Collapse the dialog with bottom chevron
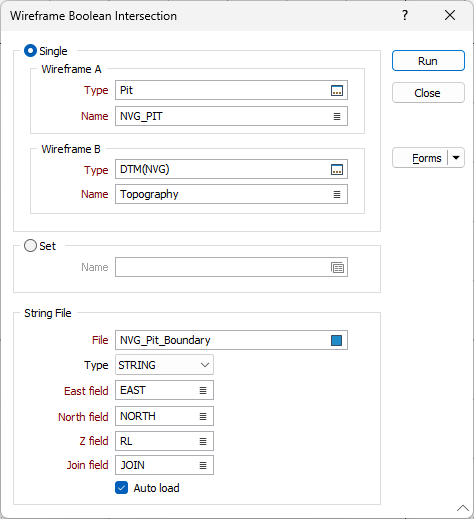This screenshot has width=474, height=519. pos(463,508)
